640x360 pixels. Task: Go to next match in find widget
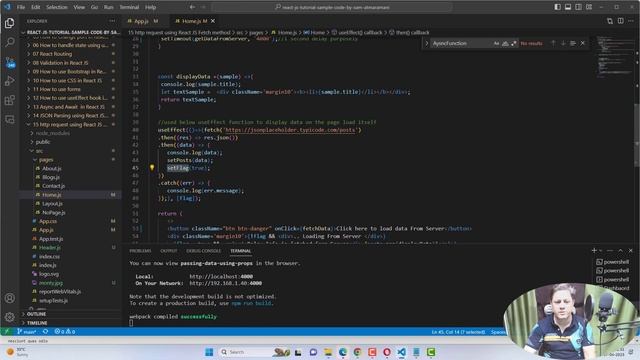click(563, 43)
